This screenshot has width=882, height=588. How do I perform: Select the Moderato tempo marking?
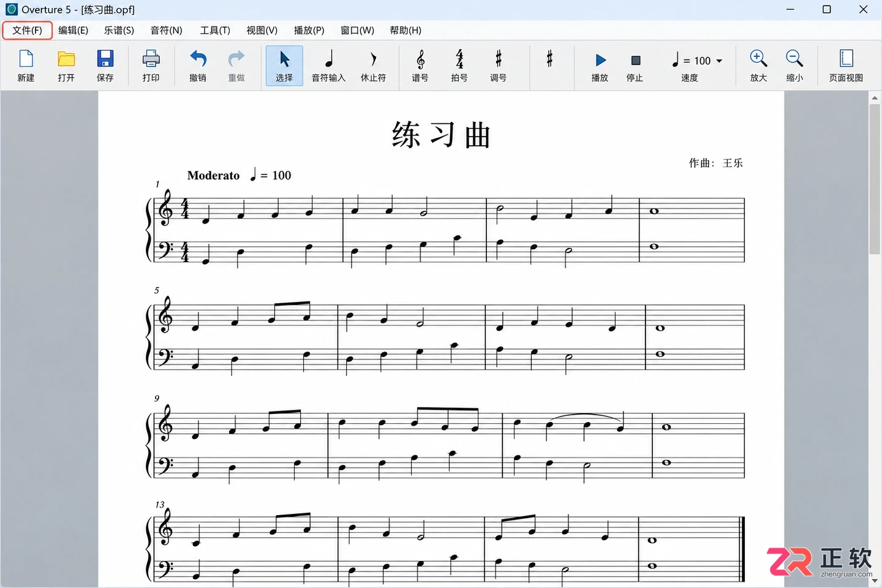click(213, 175)
